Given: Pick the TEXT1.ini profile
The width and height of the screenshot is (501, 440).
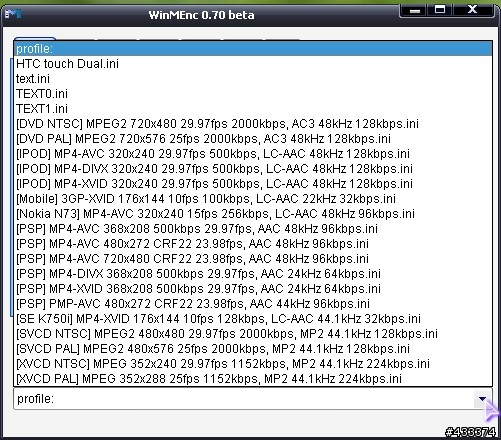Looking at the screenshot, I should click(x=253, y=109).
